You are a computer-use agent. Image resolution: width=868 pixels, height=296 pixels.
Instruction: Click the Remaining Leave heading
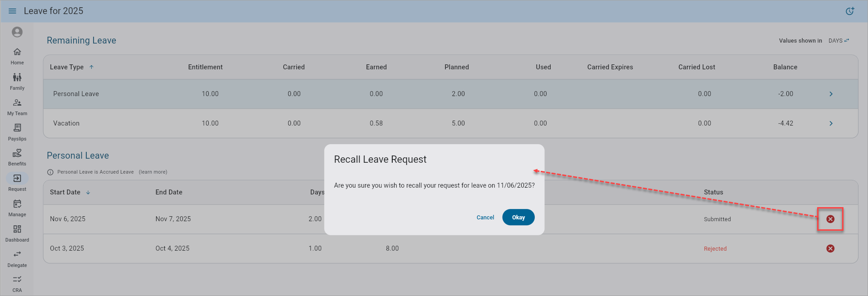coord(81,40)
